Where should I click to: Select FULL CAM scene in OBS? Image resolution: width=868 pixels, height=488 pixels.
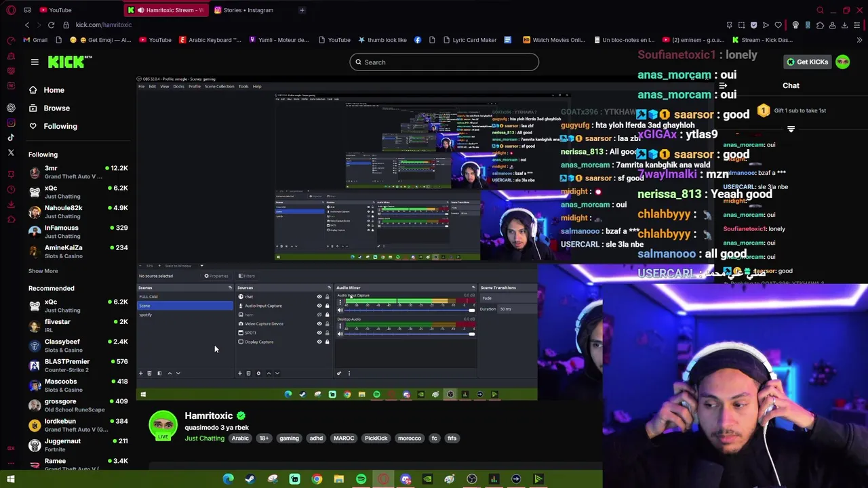[x=185, y=297]
